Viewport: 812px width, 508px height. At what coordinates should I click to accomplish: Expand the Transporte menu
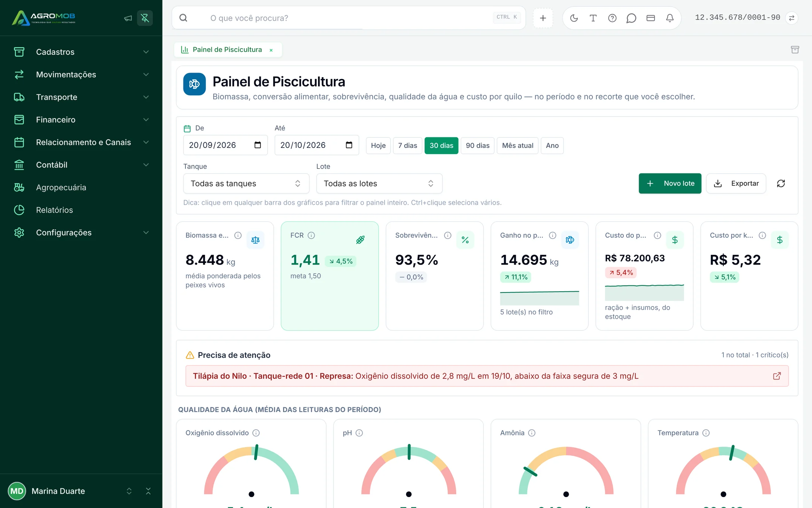pos(81,97)
